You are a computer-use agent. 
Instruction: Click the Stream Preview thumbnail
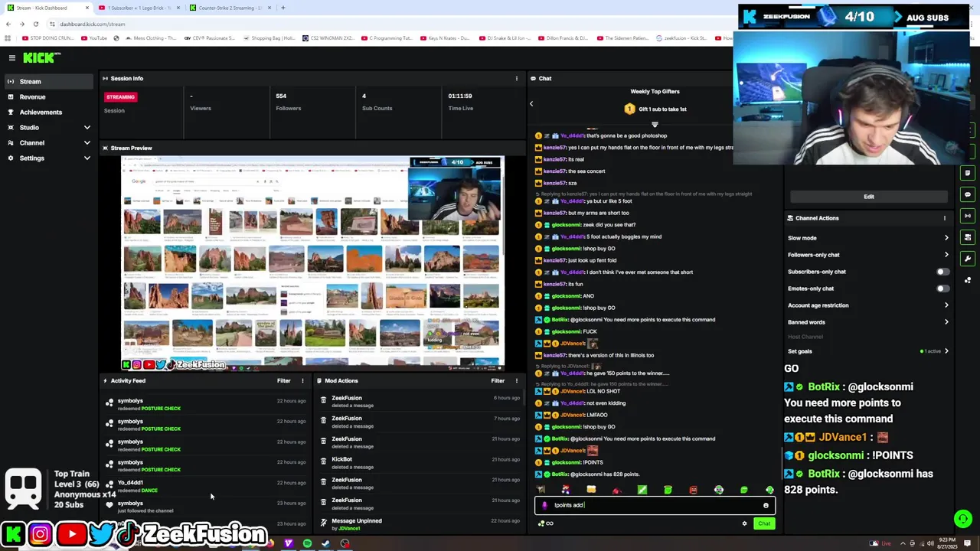click(312, 263)
